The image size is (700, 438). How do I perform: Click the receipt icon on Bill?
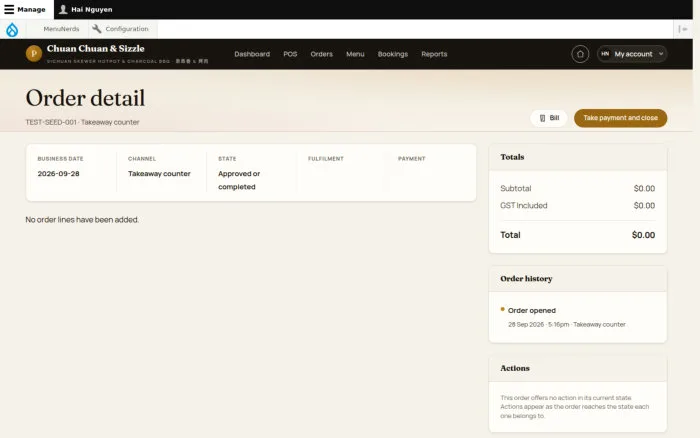(x=542, y=118)
